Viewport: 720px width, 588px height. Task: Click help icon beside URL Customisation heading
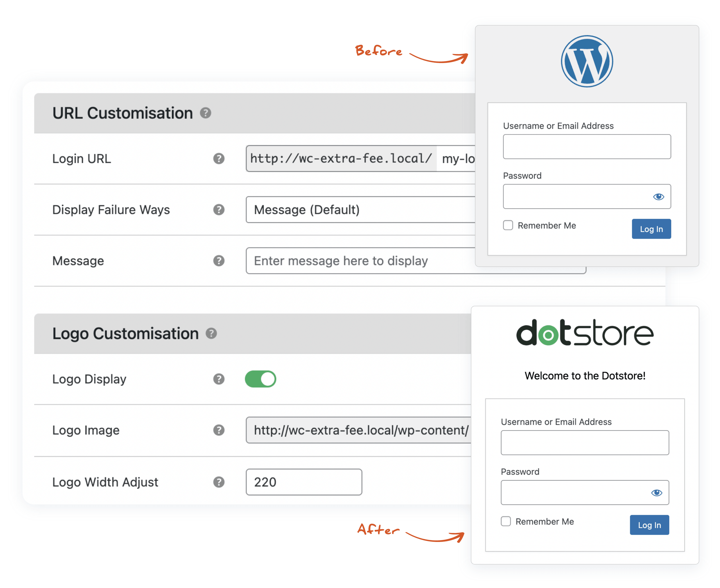tap(205, 113)
